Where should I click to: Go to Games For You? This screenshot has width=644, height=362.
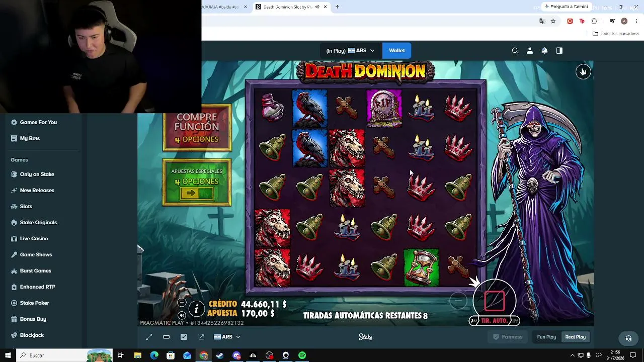(x=38, y=122)
